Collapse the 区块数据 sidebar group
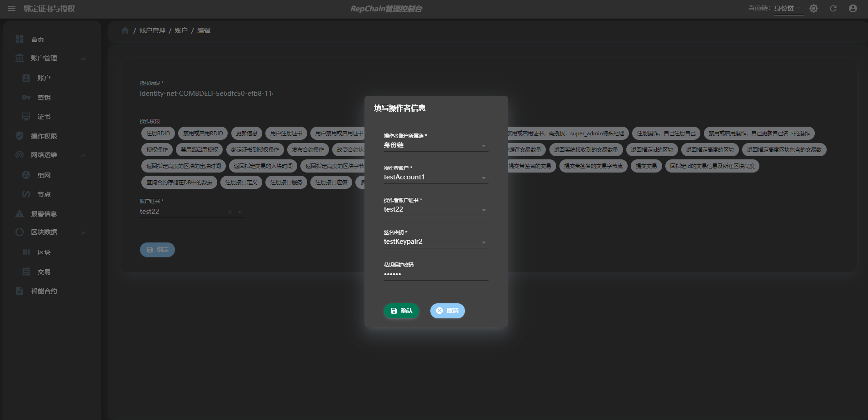This screenshot has height=420, width=868. pyautogui.click(x=84, y=233)
